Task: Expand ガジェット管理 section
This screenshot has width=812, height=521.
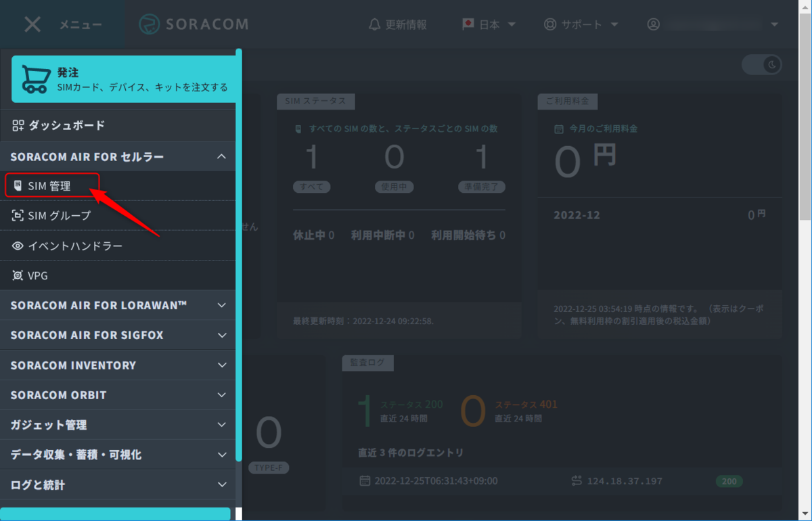Action: tap(118, 425)
